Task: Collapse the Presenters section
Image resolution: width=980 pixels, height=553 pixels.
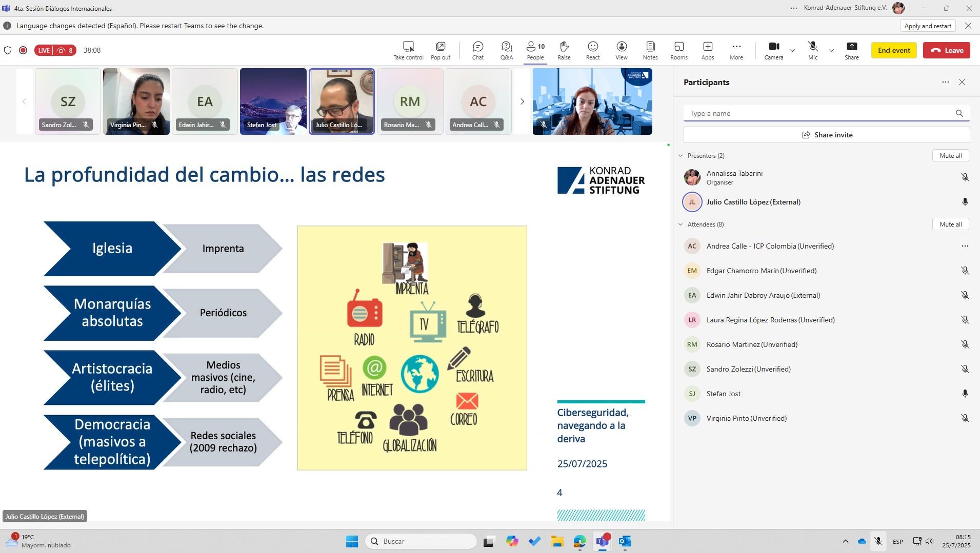Action: pos(681,156)
